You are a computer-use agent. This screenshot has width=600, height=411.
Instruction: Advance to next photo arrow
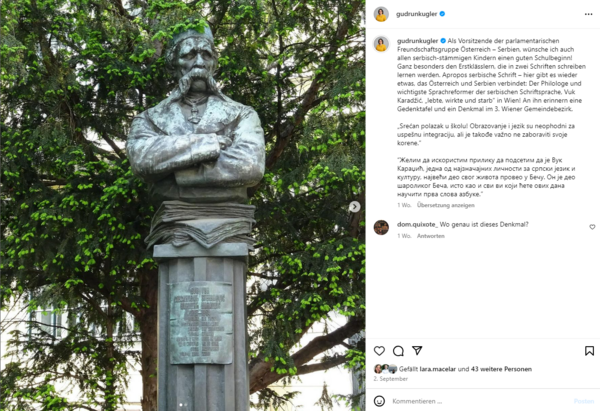[355, 207]
